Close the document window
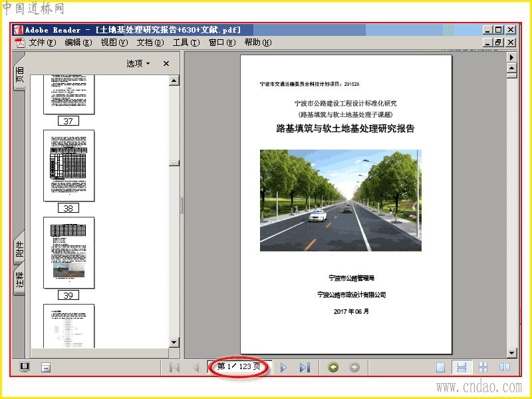Screen dimensions: 532x399 tap(511, 43)
